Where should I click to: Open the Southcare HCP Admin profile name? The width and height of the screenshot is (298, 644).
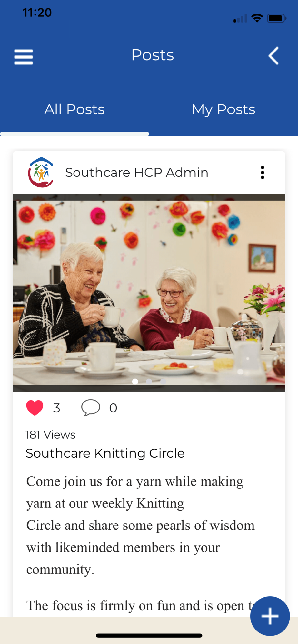pyautogui.click(x=137, y=173)
